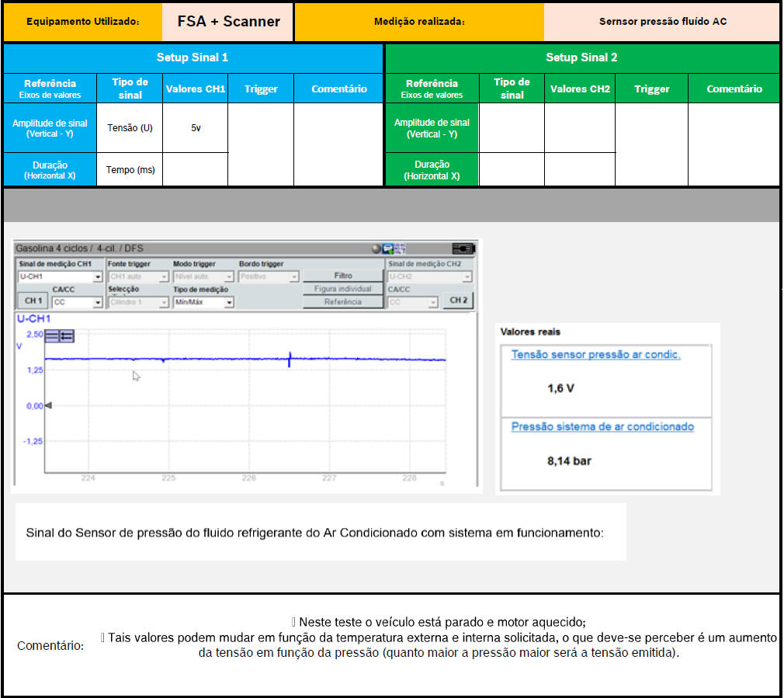Expand the Modo trigger dropdown
Image resolution: width=784 pixels, height=698 pixels.
click(203, 276)
